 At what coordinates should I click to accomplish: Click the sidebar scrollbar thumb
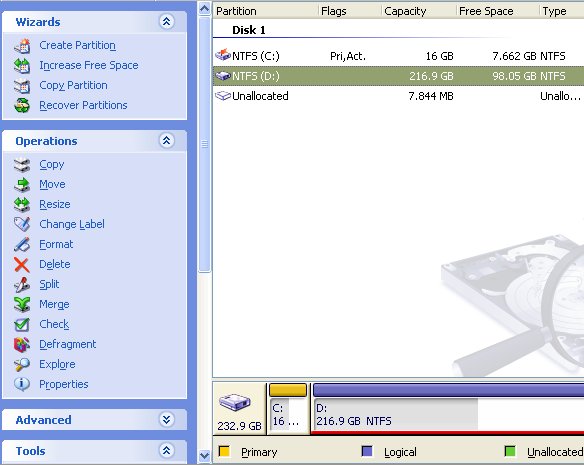204,145
